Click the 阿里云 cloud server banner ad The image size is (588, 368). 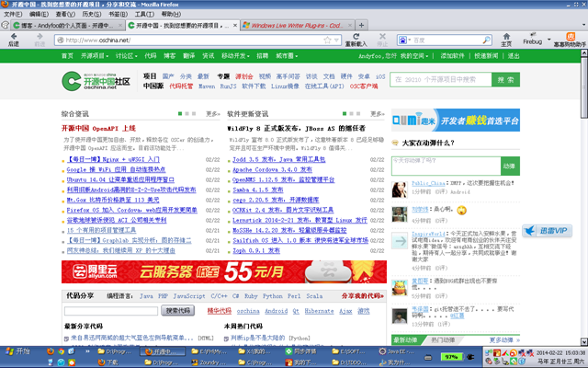click(x=223, y=271)
